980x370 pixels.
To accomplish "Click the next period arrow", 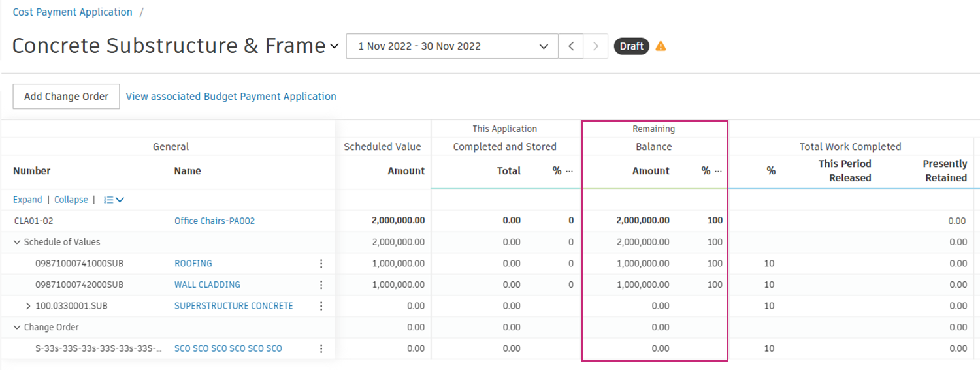I will pyautogui.click(x=595, y=46).
